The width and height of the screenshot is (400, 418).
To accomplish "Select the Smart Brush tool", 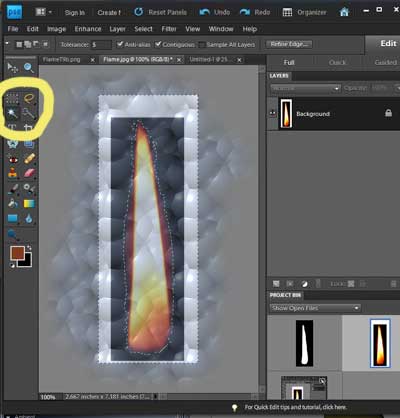I will tap(29, 189).
